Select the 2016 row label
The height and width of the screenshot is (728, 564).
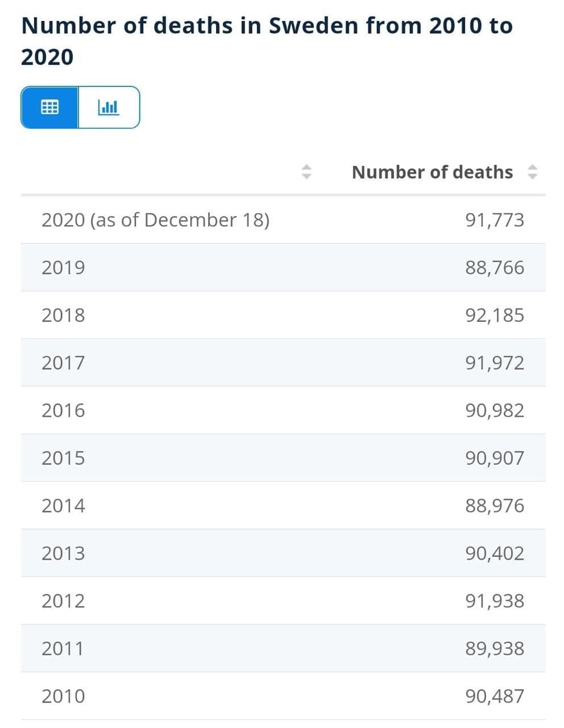(63, 410)
